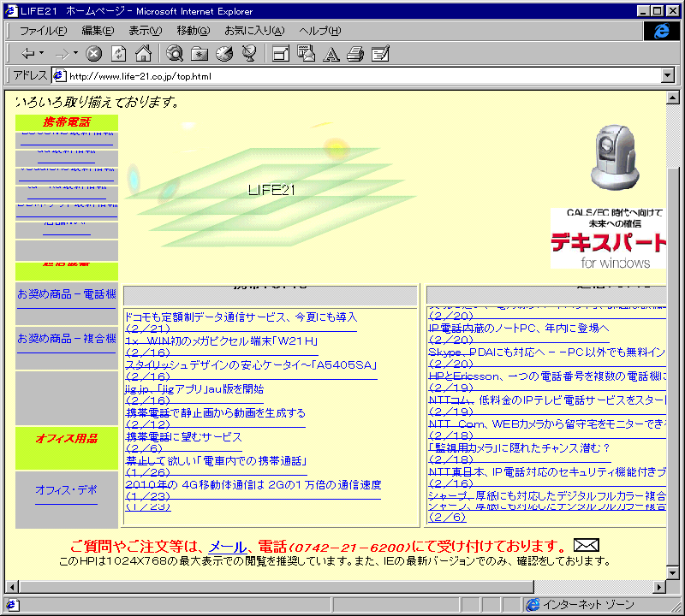Click the network camera image
The width and height of the screenshot is (685, 616).
615,157
